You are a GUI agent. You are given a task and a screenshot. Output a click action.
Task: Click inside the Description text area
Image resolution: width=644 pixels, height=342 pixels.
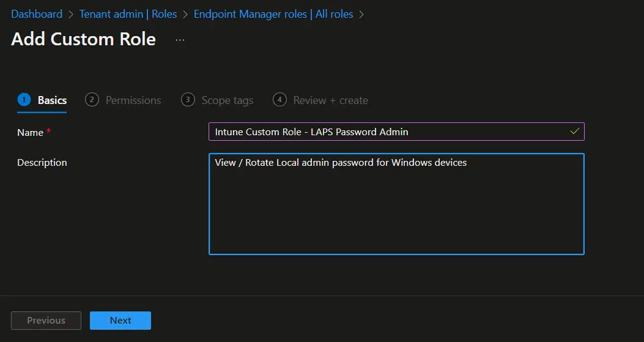point(396,208)
